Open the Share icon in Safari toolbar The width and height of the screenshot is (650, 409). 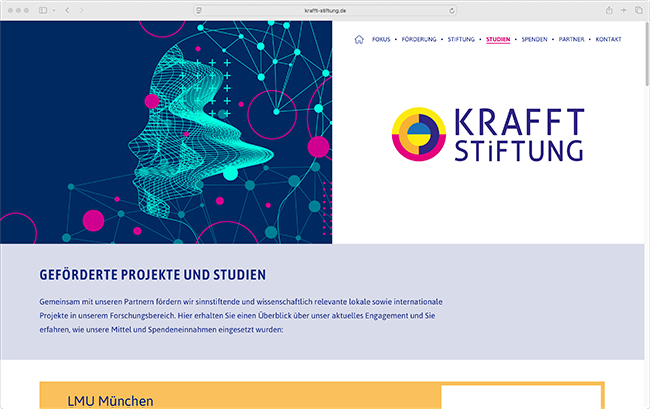pyautogui.click(x=609, y=10)
